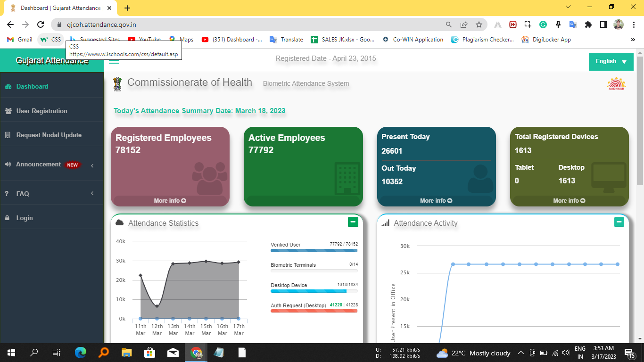Click the Aadhaar logo icon
This screenshot has width=644, height=362.
pos(616,83)
